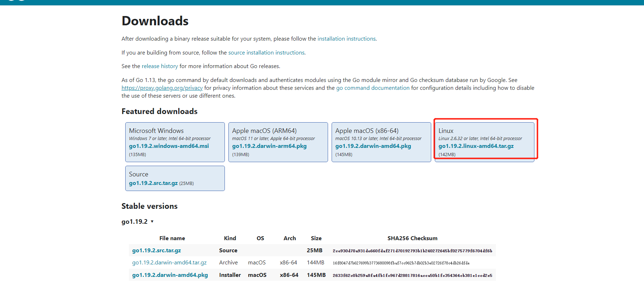This screenshot has width=644, height=284.
Task: Click go1.19.2.src.tar.gz in the table
Action: click(x=157, y=250)
